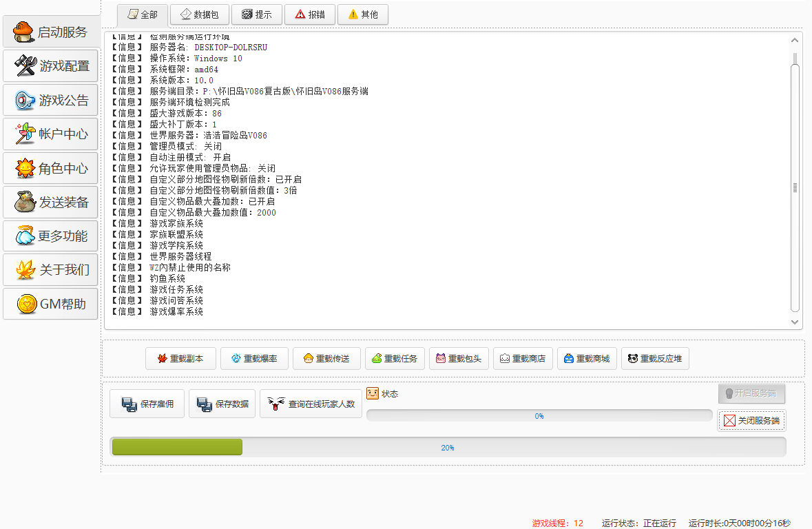Open 发送装备 via the money bag icon
The height and width of the screenshot is (529, 812).
click(x=25, y=203)
